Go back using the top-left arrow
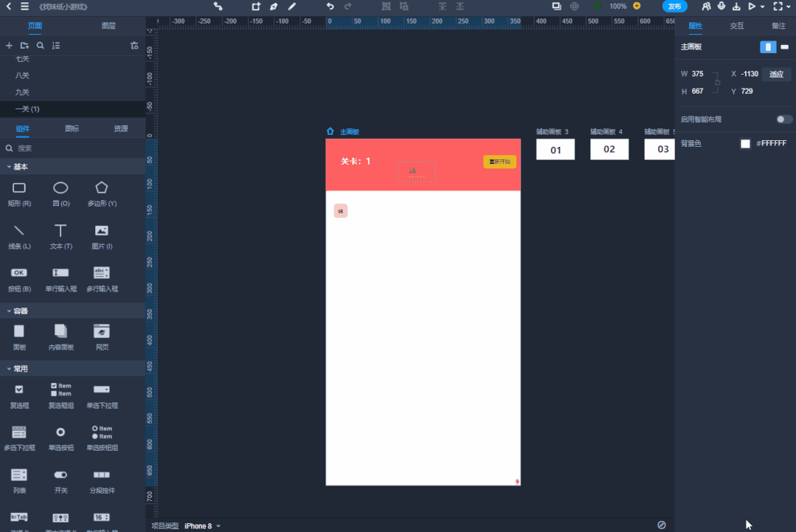 pos(9,7)
